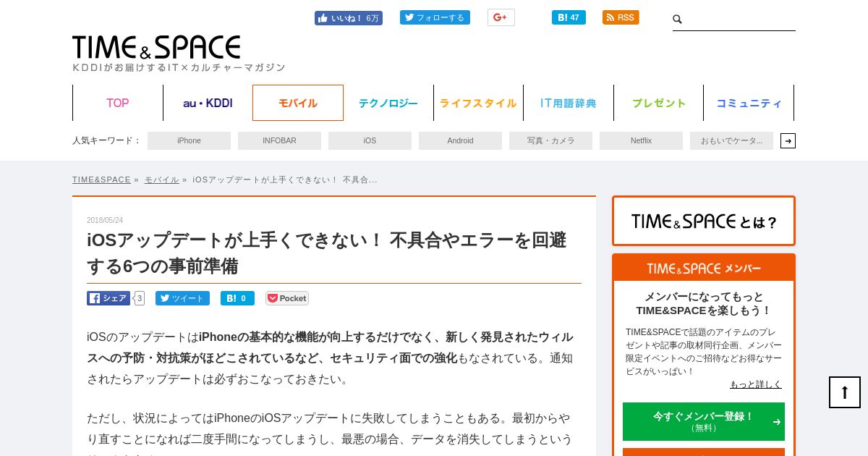Select the Android keyword tag
Image resolution: width=868 pixels, height=456 pixels.
point(460,140)
